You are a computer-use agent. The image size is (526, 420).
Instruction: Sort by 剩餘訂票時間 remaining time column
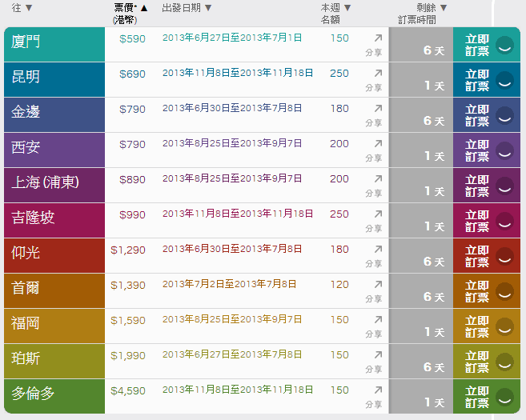(x=444, y=8)
